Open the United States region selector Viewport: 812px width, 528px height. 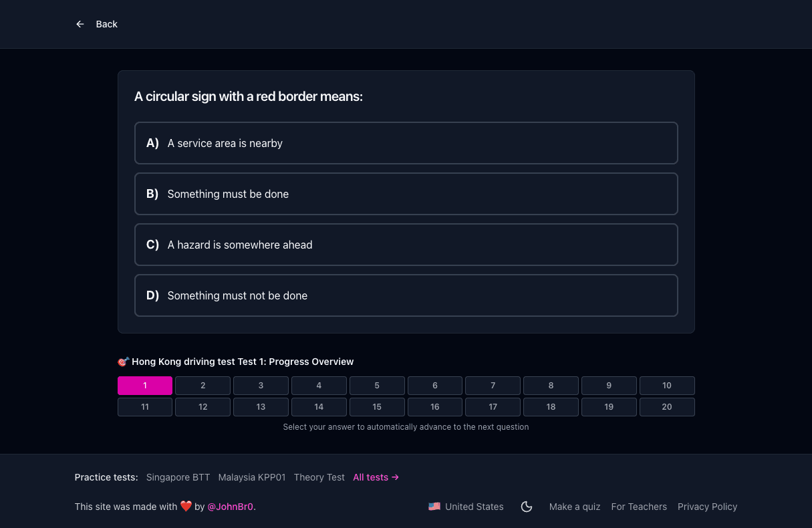(x=466, y=507)
